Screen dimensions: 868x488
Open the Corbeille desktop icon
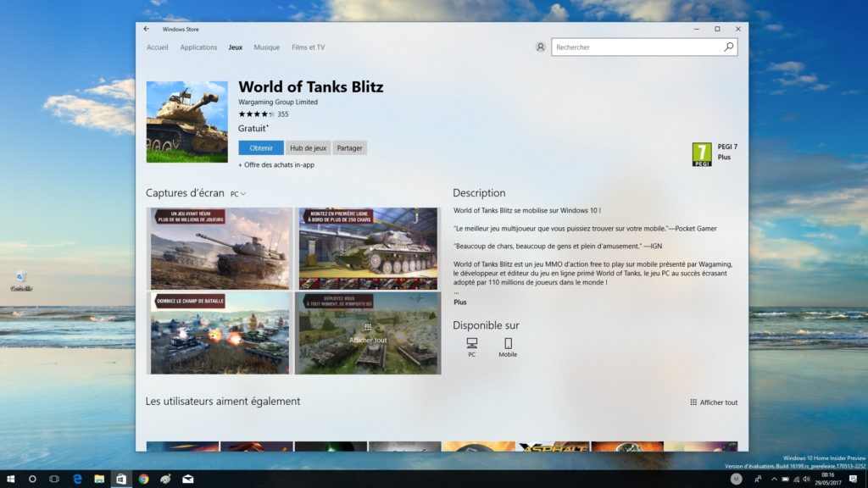[21, 281]
